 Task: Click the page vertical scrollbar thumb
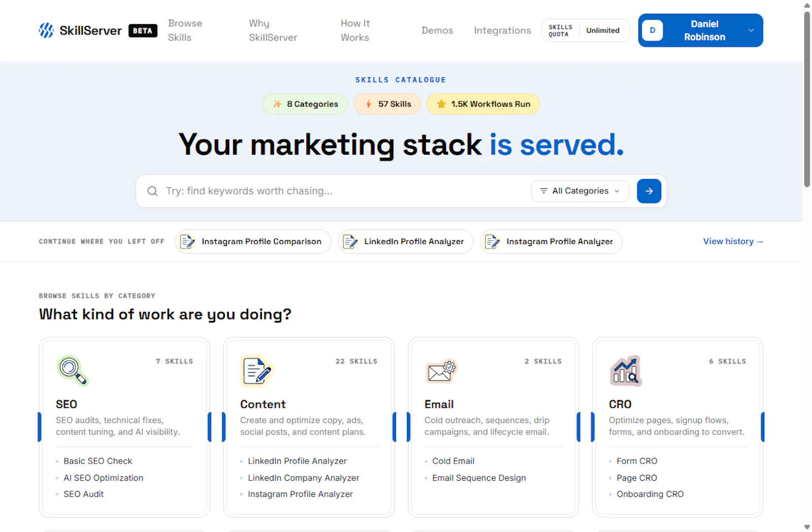coord(807,99)
